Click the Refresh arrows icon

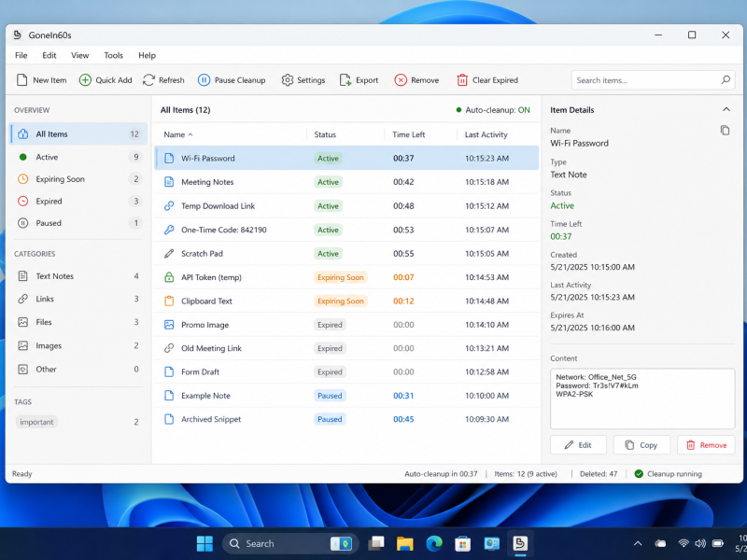[x=148, y=80]
